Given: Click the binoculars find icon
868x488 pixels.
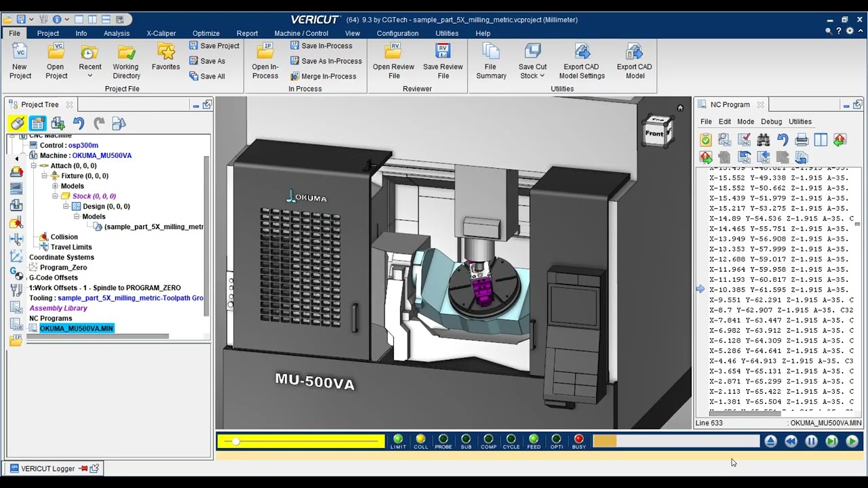Looking at the screenshot, I should [x=763, y=140].
